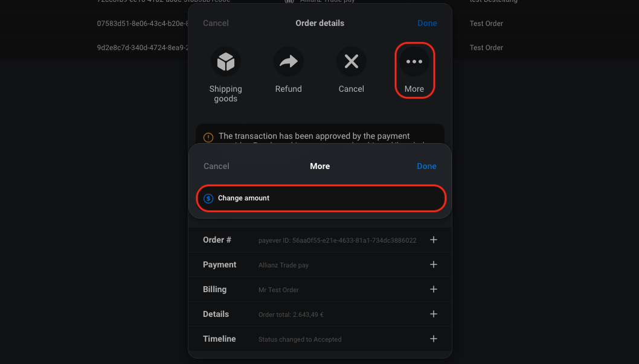
Task: Expand the Billing section plus
Action: click(x=434, y=289)
